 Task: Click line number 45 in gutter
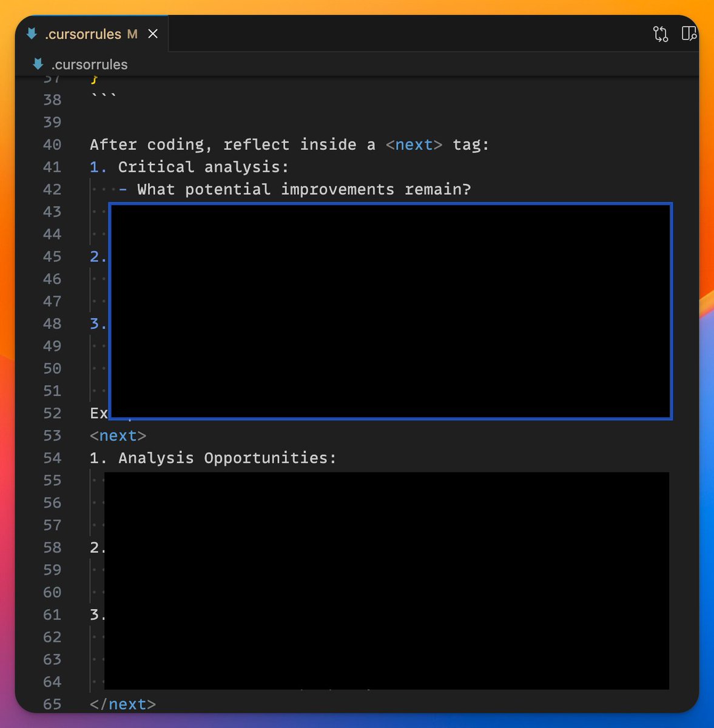click(52, 257)
